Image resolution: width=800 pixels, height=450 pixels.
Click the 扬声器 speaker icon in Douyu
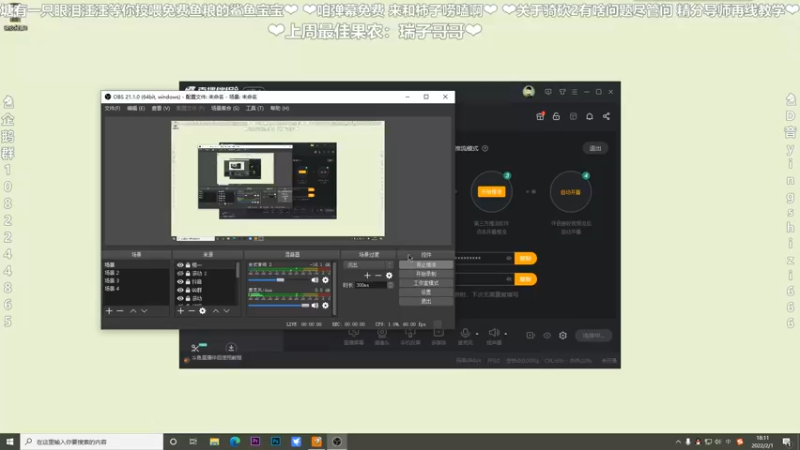(493, 333)
